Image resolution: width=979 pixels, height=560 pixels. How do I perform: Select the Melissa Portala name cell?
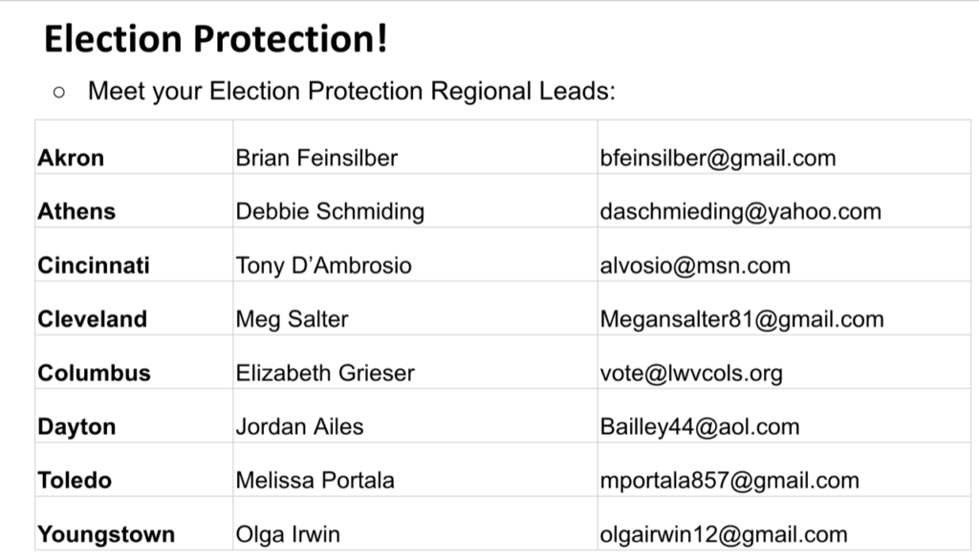pyautogui.click(x=315, y=480)
